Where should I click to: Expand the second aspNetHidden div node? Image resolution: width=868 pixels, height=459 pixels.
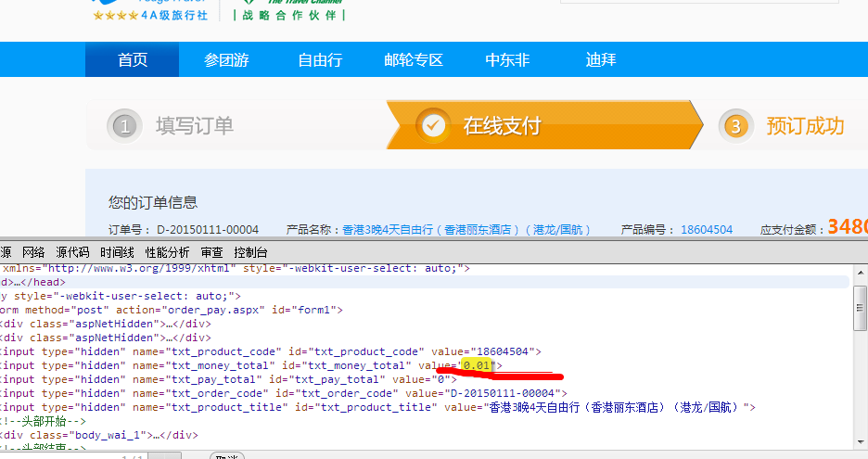coord(105,338)
